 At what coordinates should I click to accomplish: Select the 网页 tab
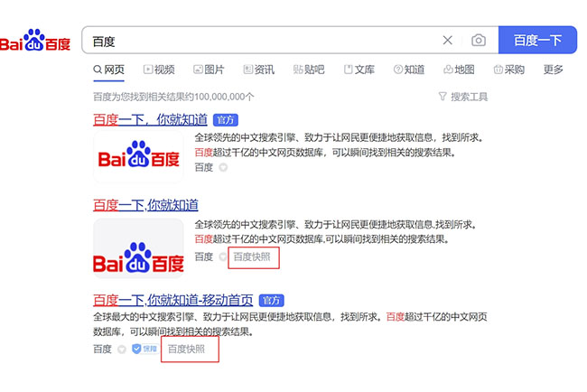pos(108,70)
